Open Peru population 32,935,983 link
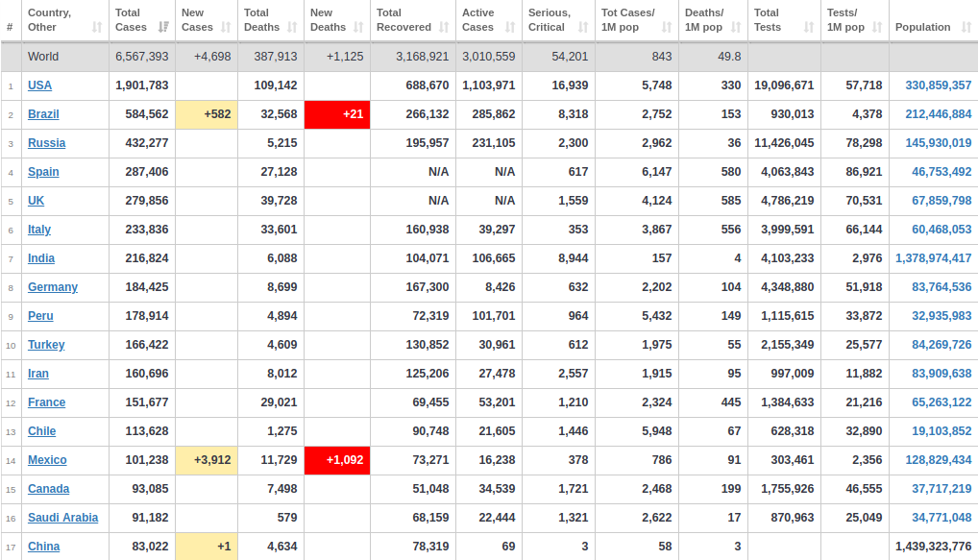 [941, 316]
